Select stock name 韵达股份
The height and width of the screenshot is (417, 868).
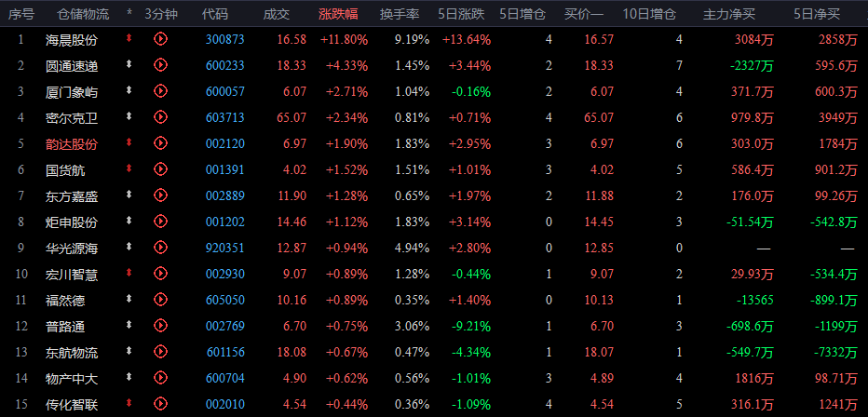[x=72, y=143]
